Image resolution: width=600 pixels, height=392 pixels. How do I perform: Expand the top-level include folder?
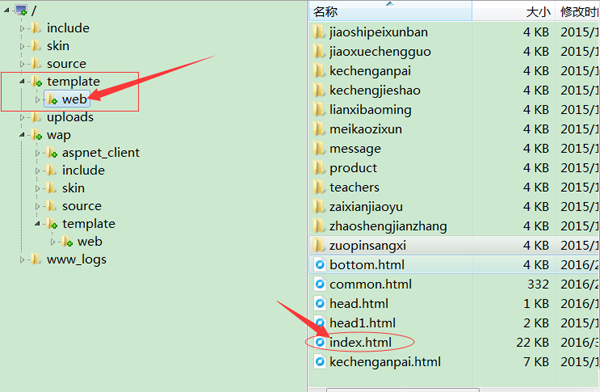coord(22,28)
